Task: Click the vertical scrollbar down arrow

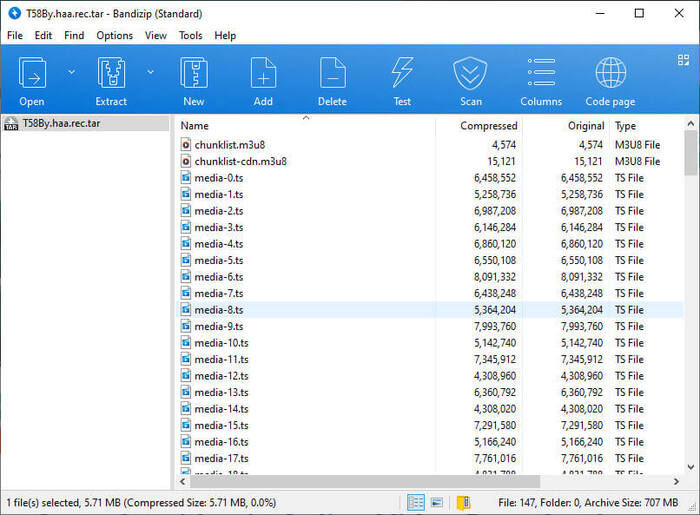Action: [x=691, y=467]
